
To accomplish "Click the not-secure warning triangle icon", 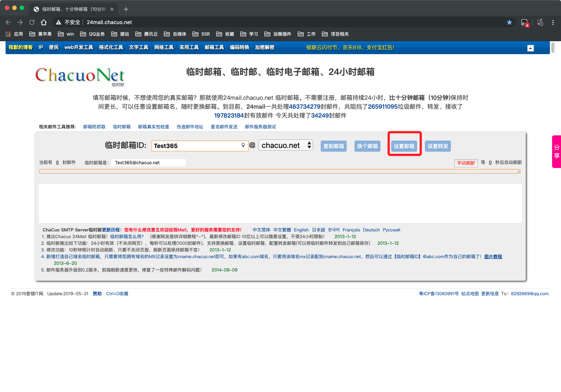I will point(59,22).
